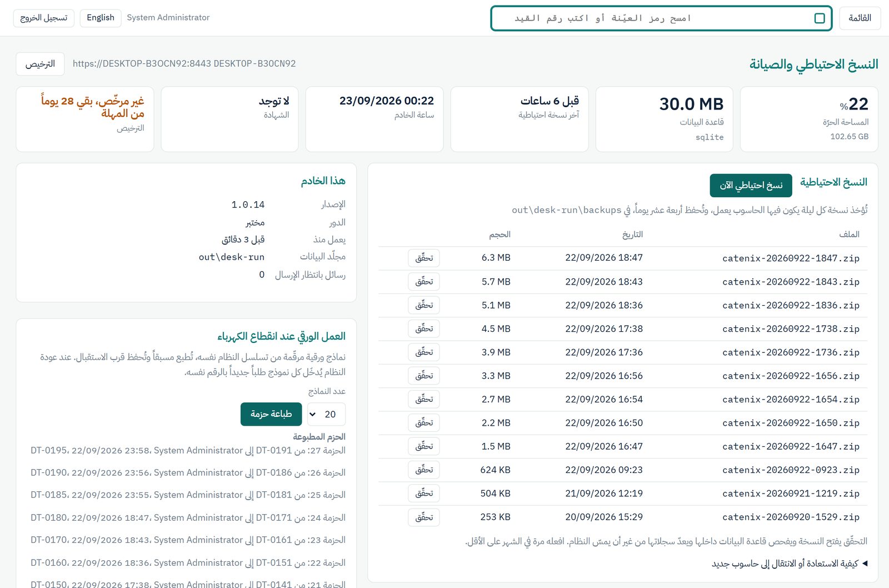Verify backup catenix-20260920-1529.zip with "تحقّق"
The width and height of the screenshot is (889, 588).
click(x=424, y=517)
